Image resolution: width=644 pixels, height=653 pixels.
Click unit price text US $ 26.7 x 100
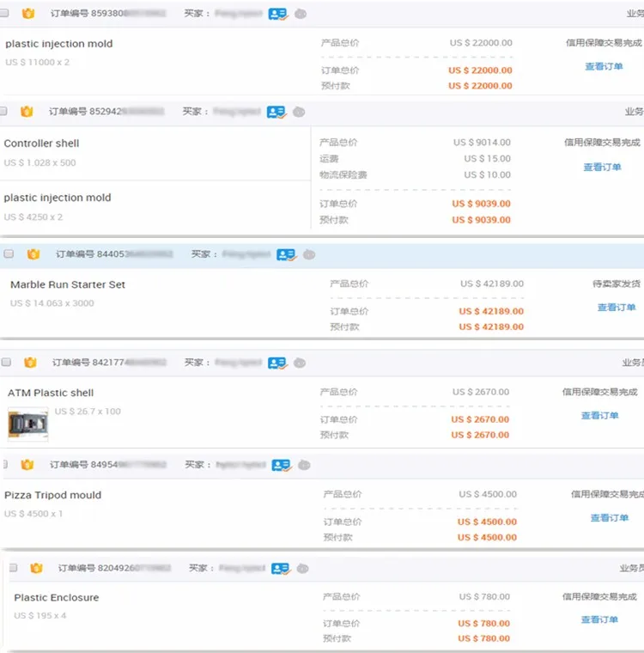pyautogui.click(x=88, y=412)
